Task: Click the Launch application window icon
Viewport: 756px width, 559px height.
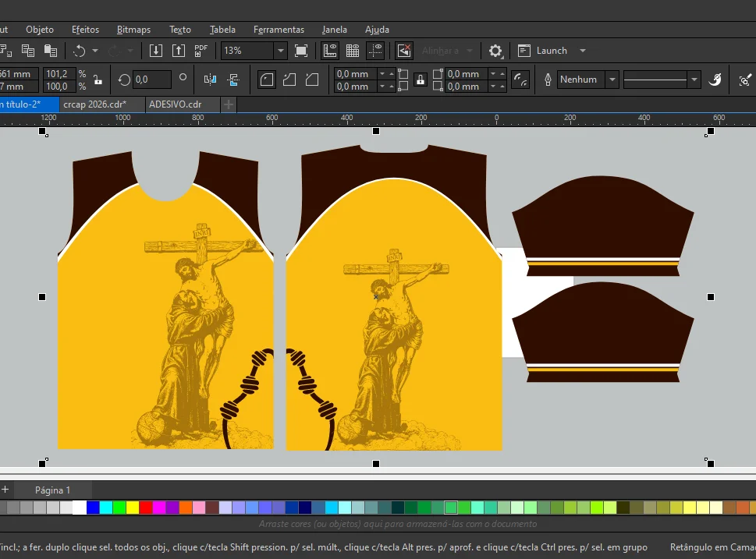Action: pos(524,51)
